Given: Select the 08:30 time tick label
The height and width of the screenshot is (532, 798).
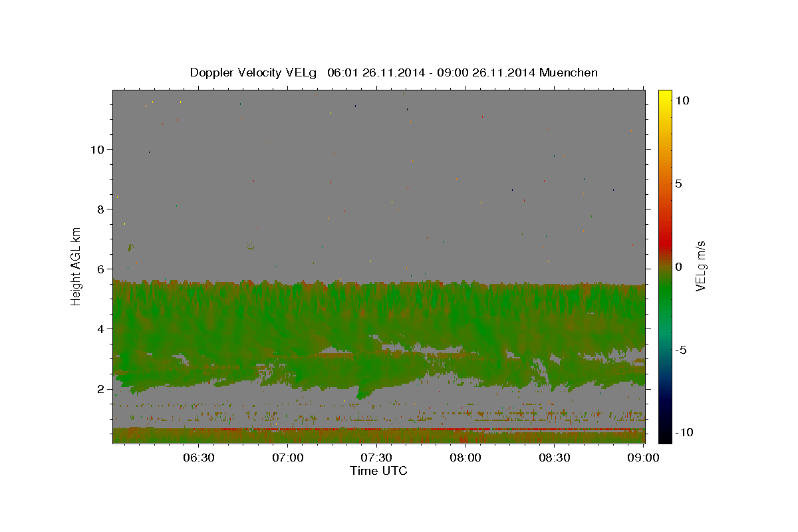Looking at the screenshot, I should (555, 458).
